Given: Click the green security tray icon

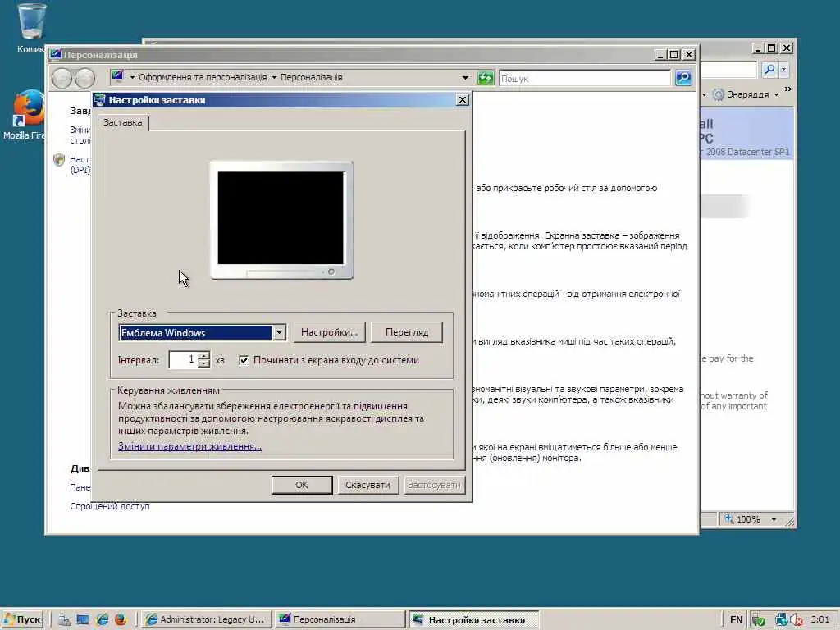Looking at the screenshot, I should pos(758,620).
